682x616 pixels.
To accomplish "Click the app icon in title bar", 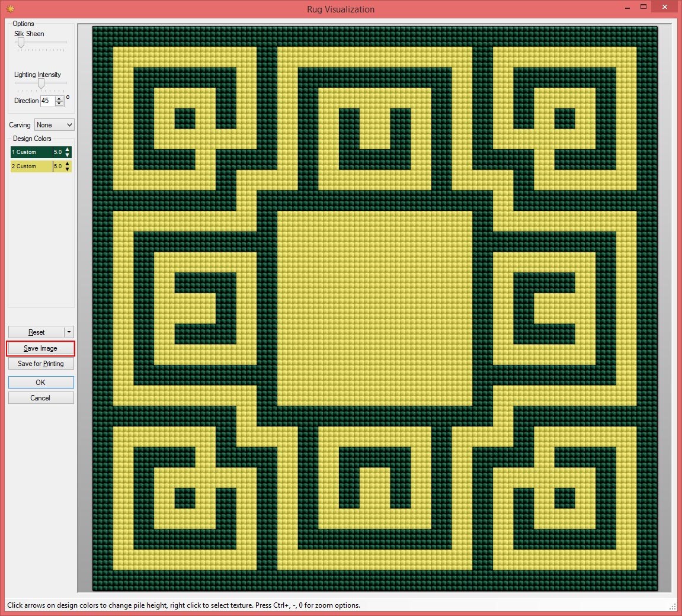I will coord(9,9).
